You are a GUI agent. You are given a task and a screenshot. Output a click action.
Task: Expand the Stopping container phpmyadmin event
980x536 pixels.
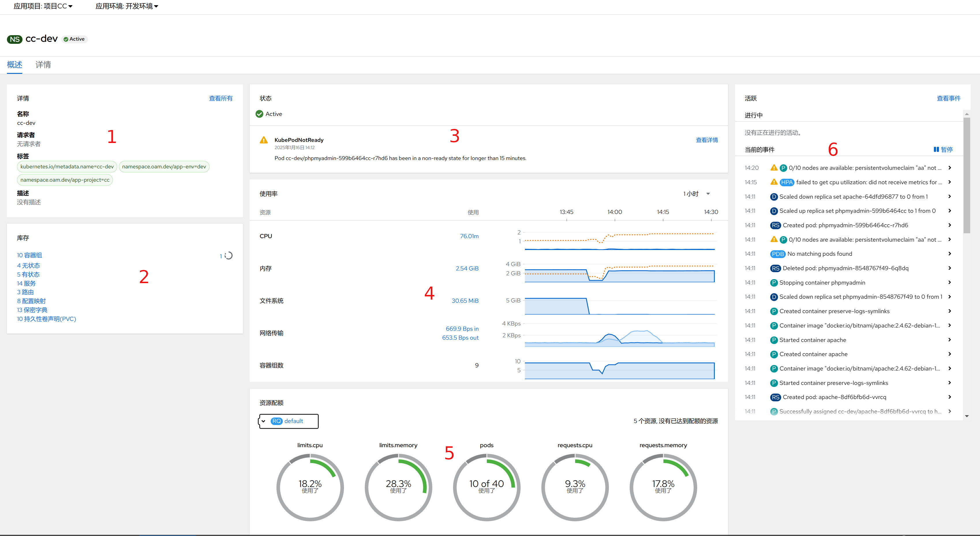point(950,283)
